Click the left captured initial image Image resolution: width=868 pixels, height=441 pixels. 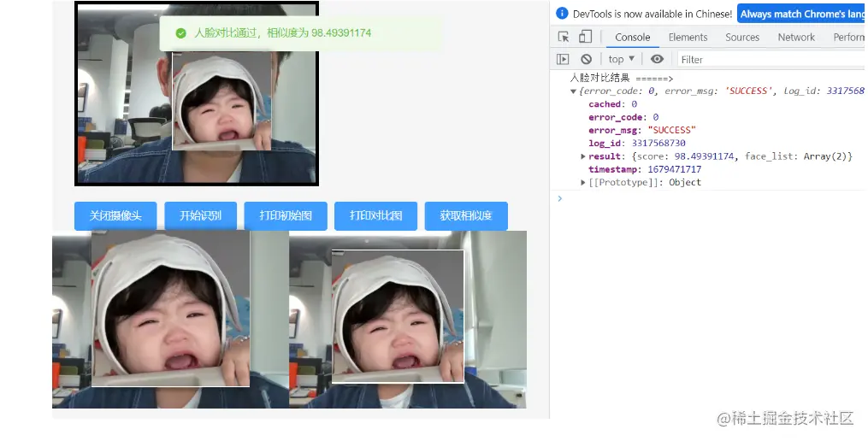[x=170, y=320]
